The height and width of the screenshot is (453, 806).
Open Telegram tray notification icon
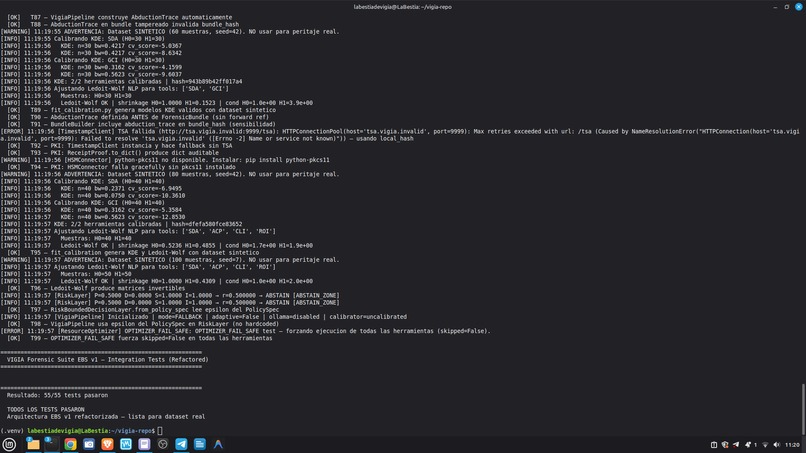click(736, 445)
